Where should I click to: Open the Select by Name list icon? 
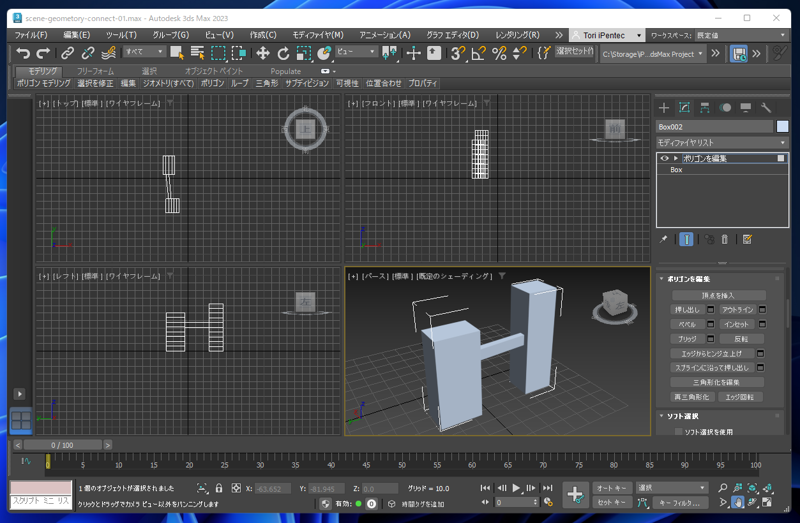tap(197, 53)
